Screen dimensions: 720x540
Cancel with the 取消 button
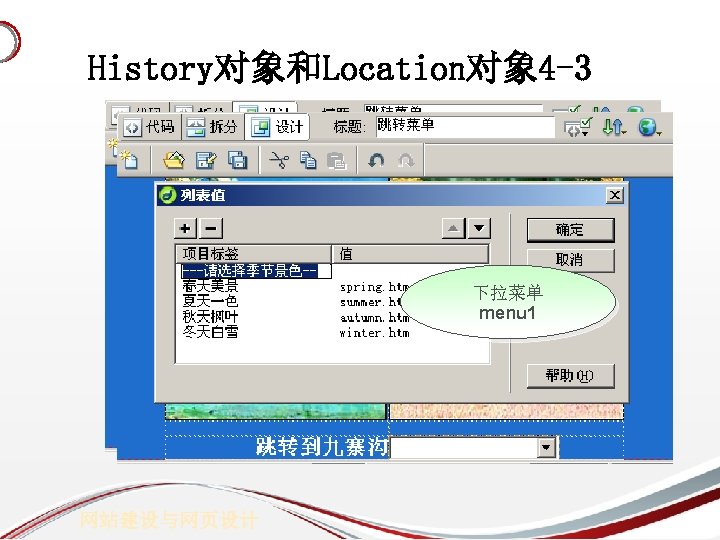coord(570,260)
